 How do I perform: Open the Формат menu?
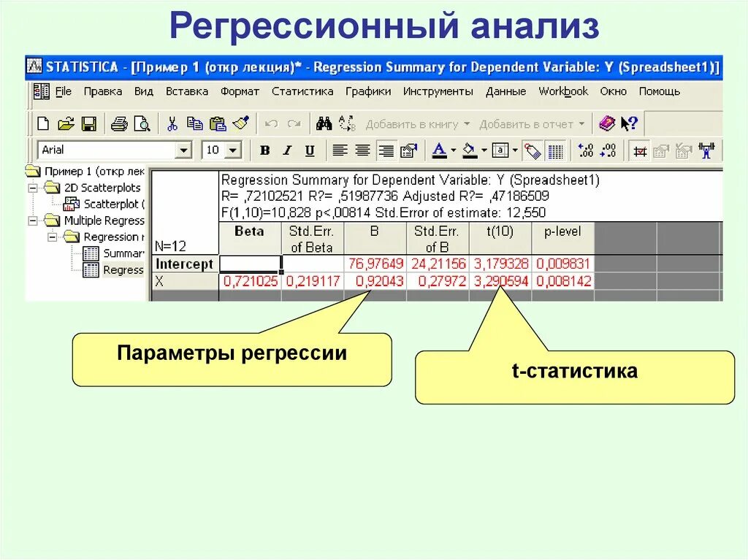[240, 91]
